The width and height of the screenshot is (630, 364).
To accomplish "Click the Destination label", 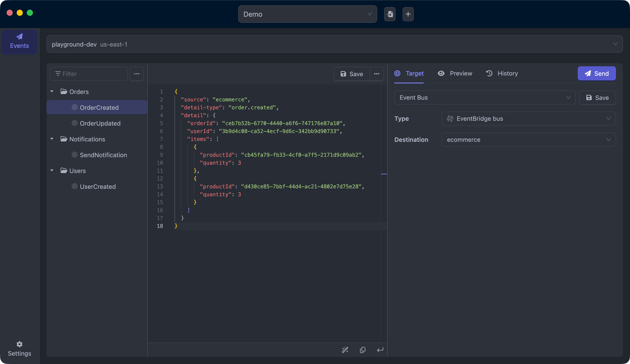I will pyautogui.click(x=411, y=139).
